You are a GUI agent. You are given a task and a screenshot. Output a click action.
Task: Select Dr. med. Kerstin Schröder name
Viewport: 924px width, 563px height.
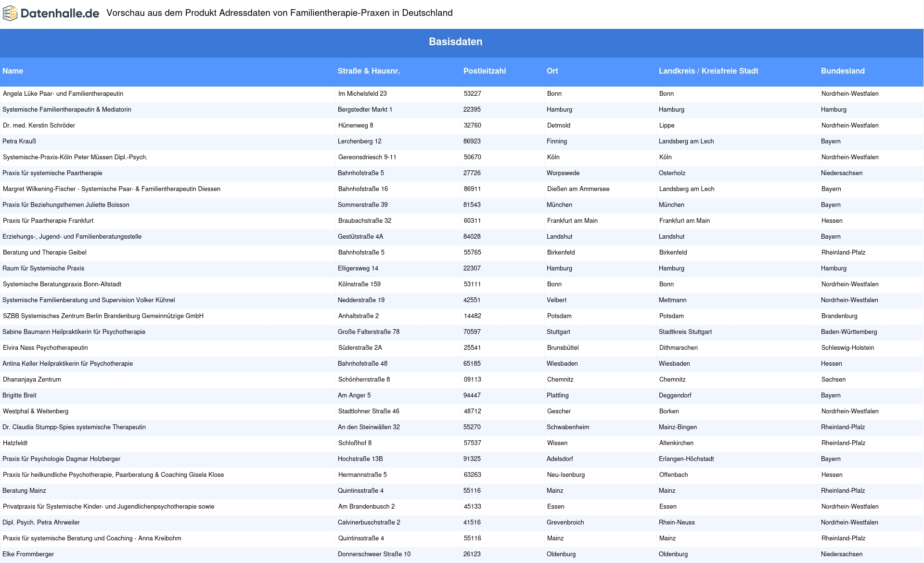pos(39,126)
